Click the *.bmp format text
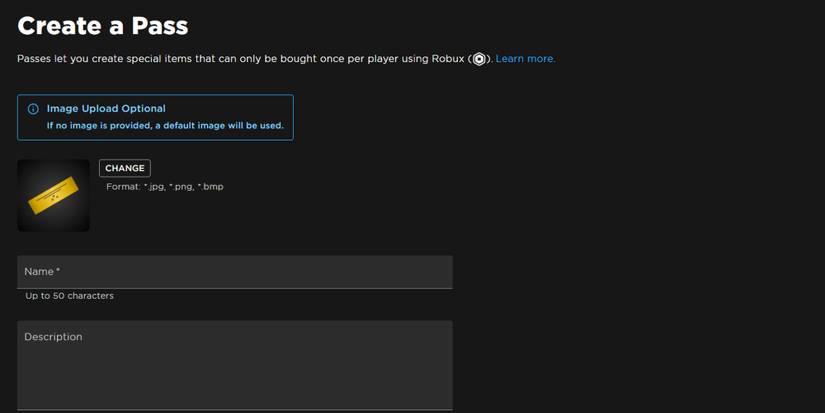825x413 pixels. (x=210, y=187)
